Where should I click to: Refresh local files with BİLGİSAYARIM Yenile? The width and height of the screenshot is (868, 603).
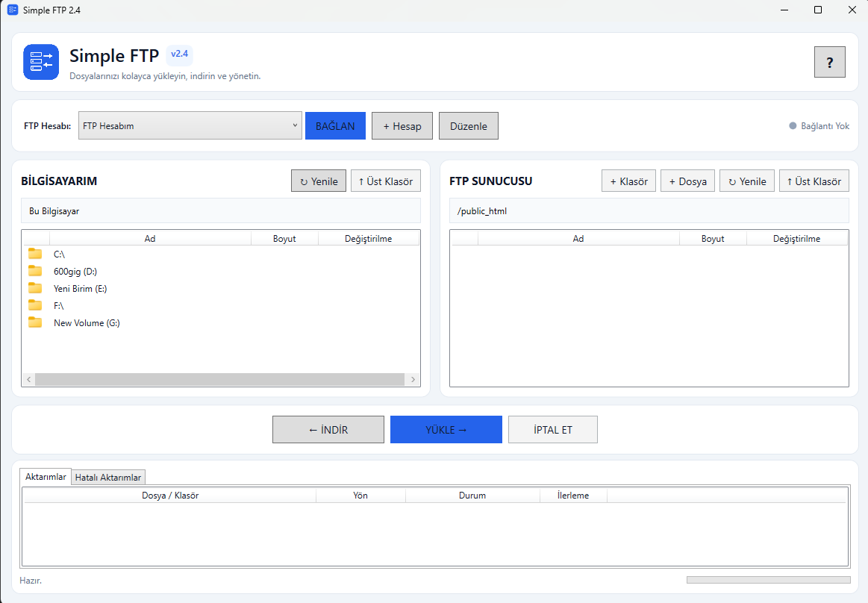coord(318,181)
